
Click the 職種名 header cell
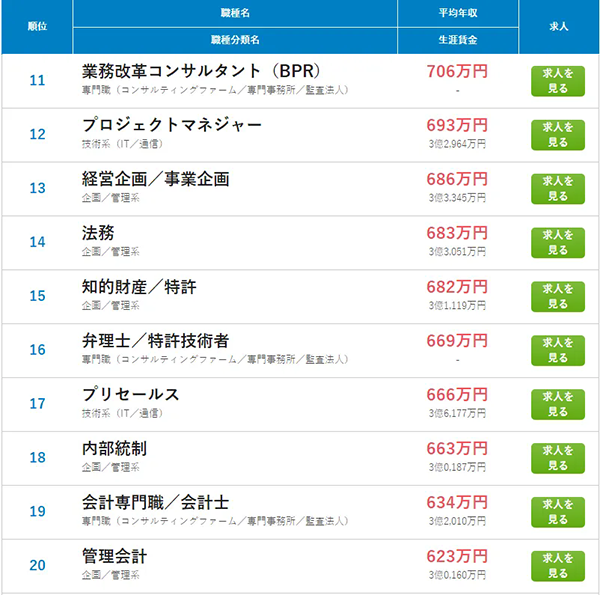pyautogui.click(x=235, y=13)
